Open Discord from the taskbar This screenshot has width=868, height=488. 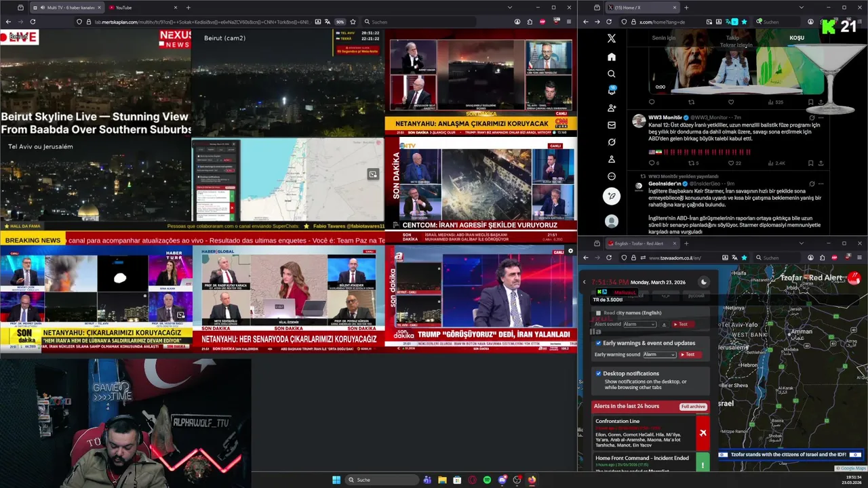[x=502, y=480]
